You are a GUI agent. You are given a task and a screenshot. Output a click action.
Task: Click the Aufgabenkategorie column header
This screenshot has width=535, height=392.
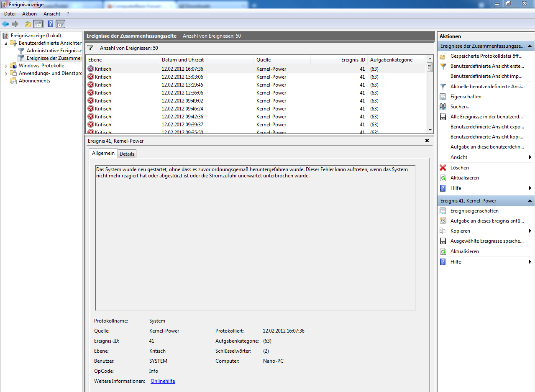[396, 60]
